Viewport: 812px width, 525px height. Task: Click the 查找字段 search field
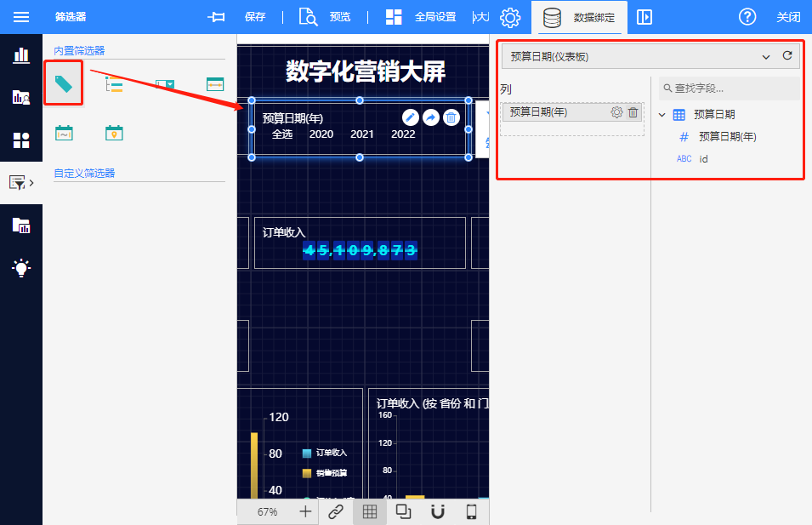pos(731,88)
